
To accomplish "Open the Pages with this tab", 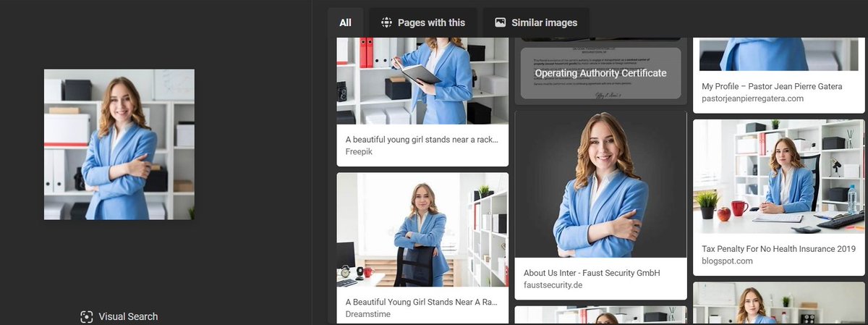I will (x=423, y=22).
